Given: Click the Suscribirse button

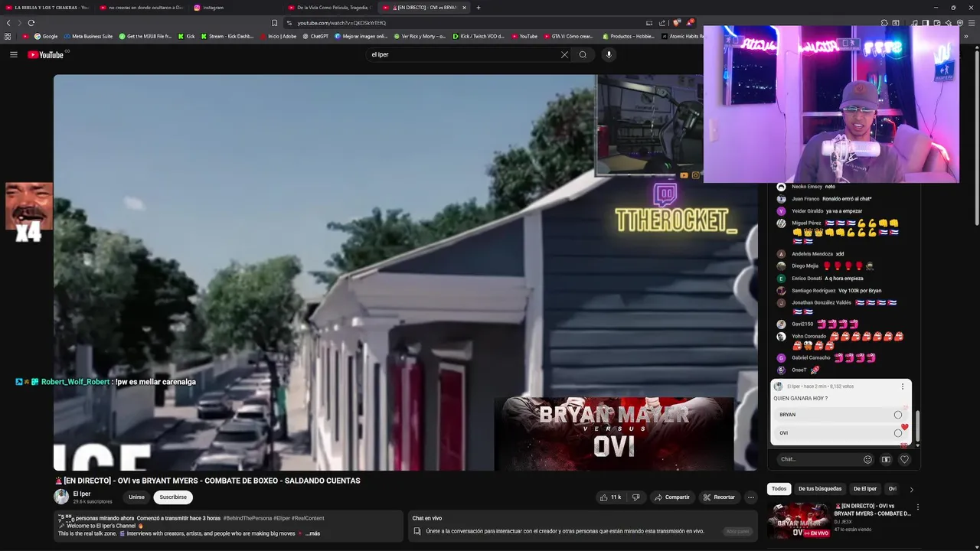Looking at the screenshot, I should point(173,497).
